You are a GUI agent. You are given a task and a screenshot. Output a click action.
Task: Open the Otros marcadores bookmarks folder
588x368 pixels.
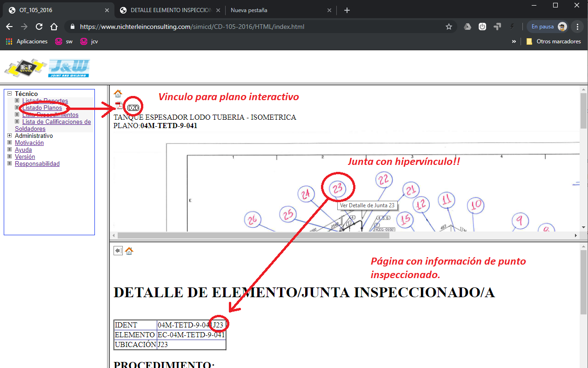554,41
